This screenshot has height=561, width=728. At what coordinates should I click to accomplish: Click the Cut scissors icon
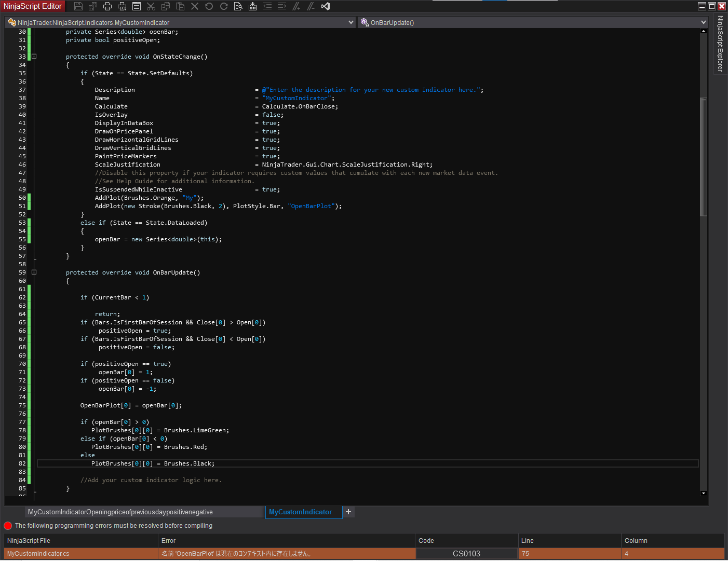point(151,6)
